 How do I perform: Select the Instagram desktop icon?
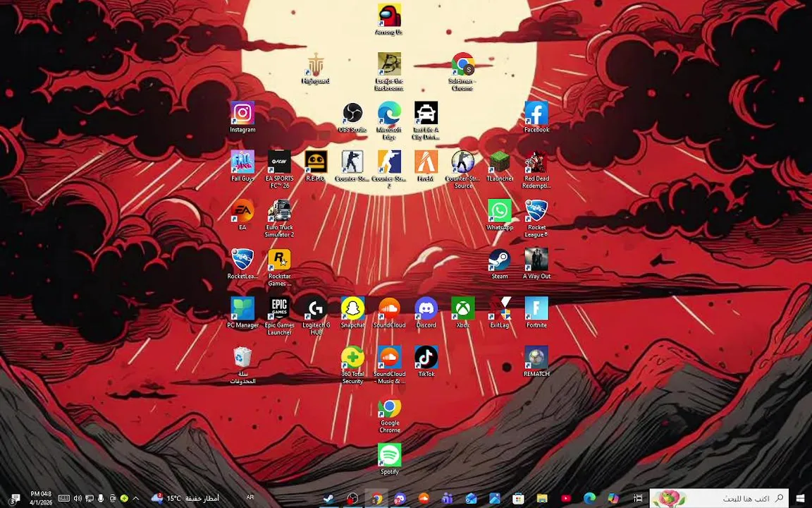coord(242,117)
